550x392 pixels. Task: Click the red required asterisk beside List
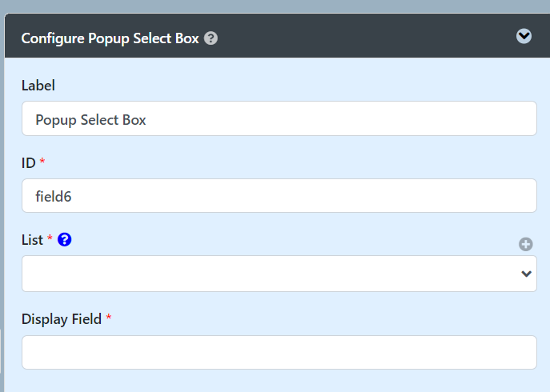coord(50,238)
